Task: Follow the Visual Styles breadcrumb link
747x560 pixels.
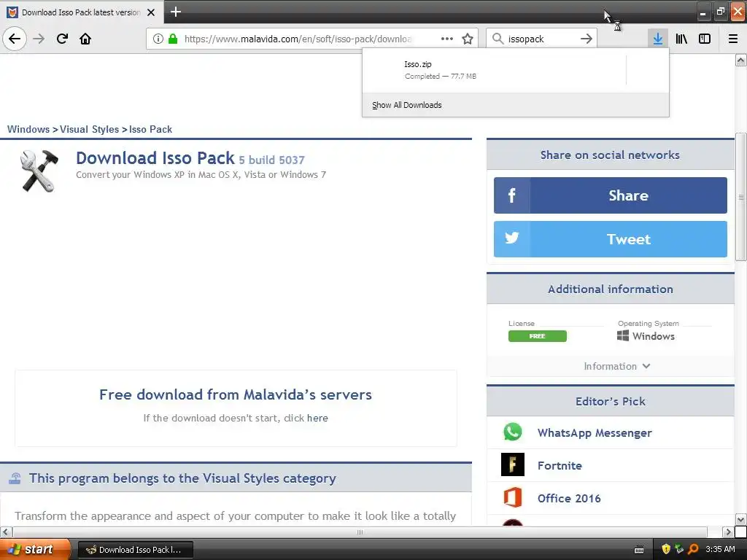Action: click(x=89, y=129)
